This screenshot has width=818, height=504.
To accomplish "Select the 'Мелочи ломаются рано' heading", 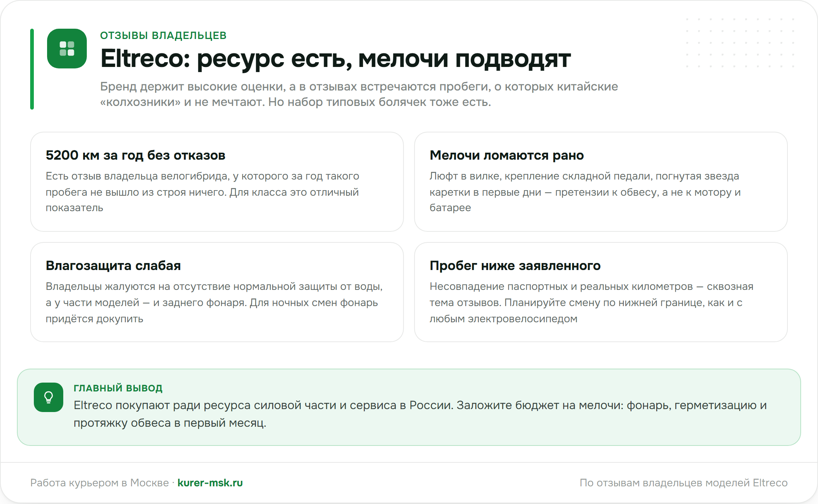I will click(506, 155).
